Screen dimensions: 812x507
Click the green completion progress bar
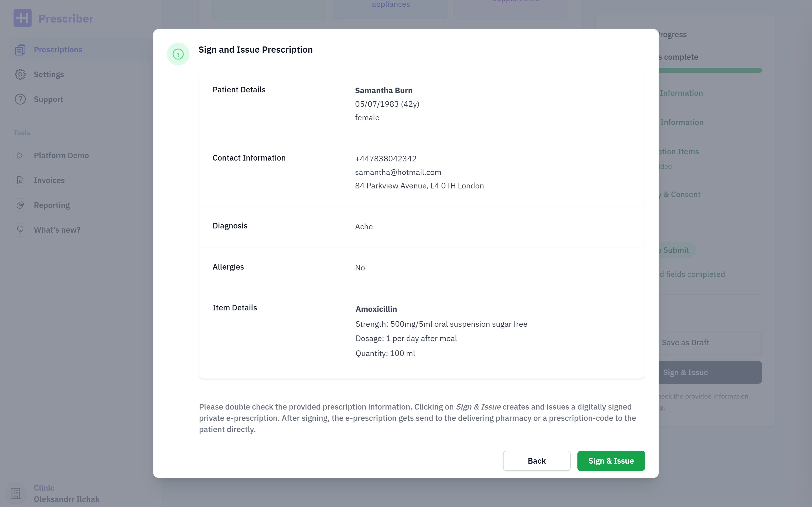(x=710, y=70)
